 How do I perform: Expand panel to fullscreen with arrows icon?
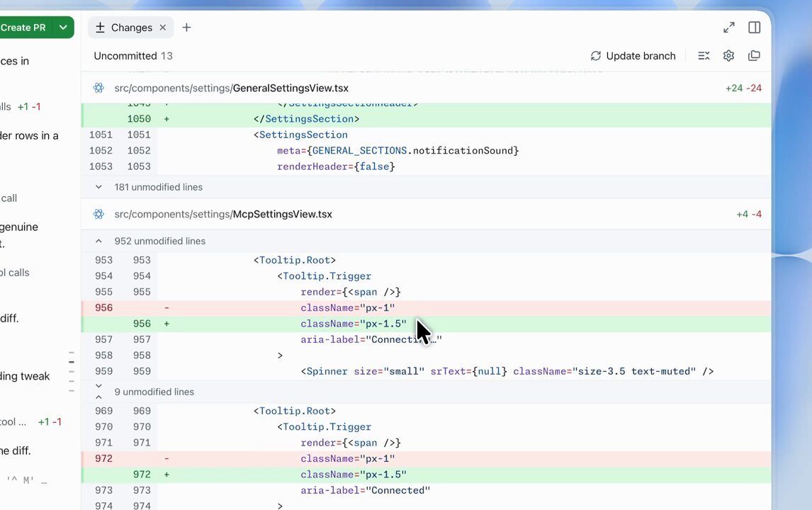[729, 28]
